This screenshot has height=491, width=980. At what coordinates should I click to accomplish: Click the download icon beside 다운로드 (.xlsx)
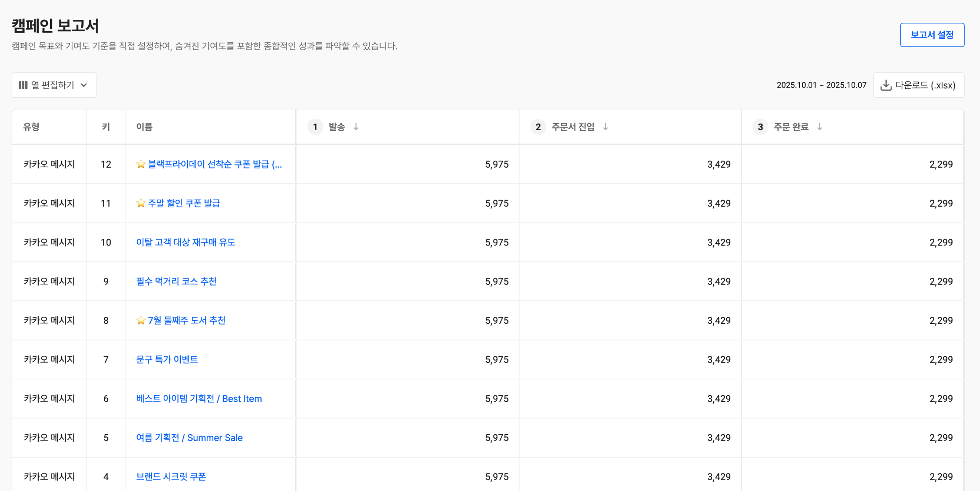click(x=886, y=85)
